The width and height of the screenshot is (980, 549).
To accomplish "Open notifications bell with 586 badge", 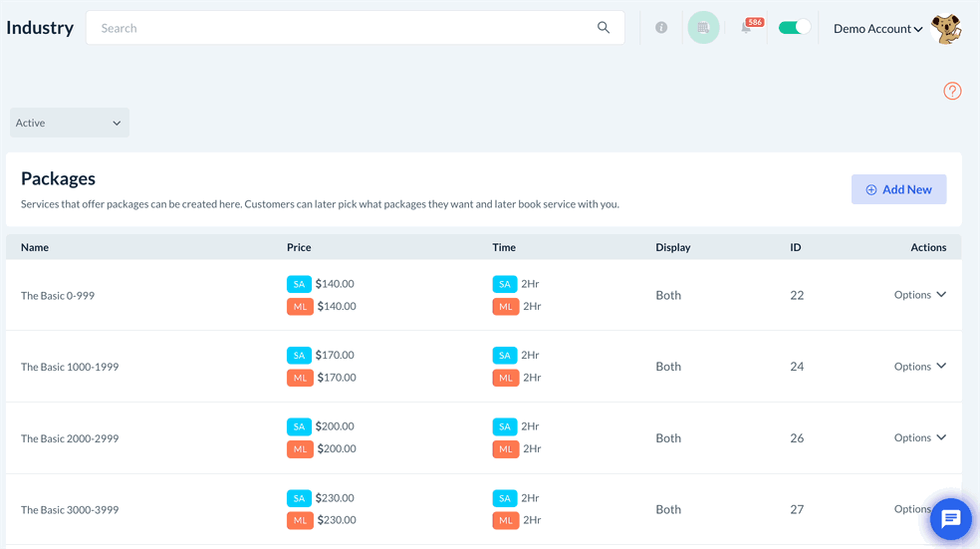I will point(747,28).
